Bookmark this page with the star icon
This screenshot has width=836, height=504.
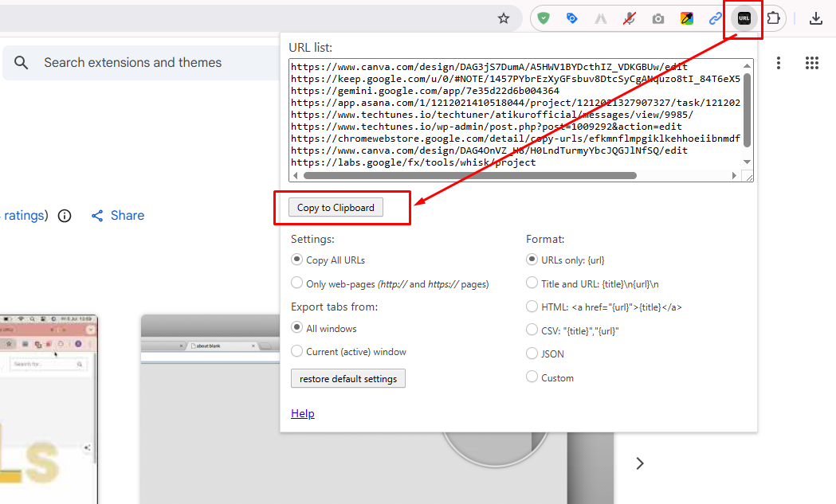pyautogui.click(x=503, y=18)
